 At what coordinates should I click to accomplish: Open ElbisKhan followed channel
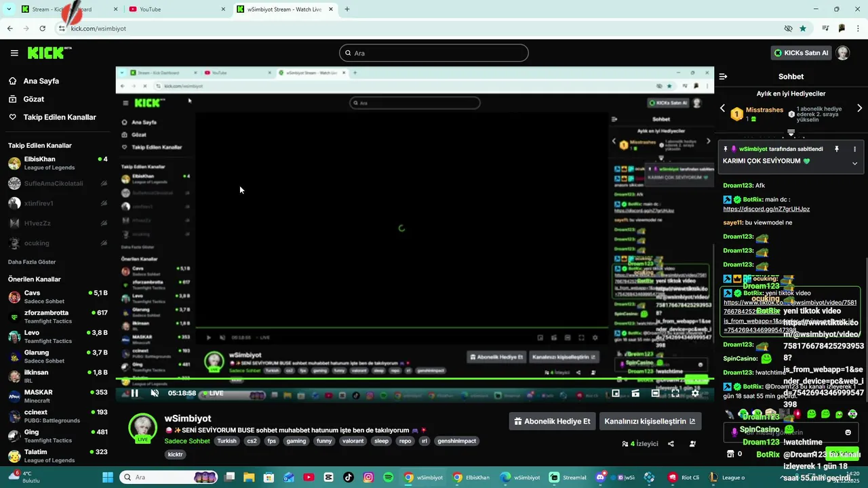pyautogui.click(x=57, y=163)
